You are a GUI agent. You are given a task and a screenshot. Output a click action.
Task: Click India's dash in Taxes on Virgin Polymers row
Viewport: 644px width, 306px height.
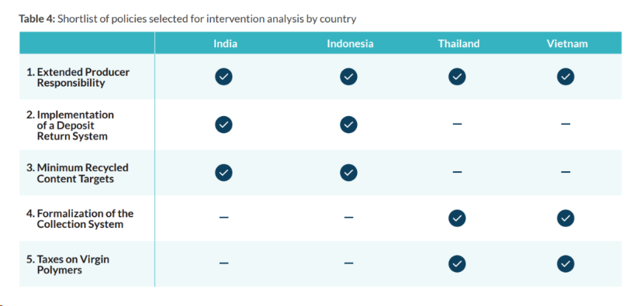pyautogui.click(x=223, y=263)
